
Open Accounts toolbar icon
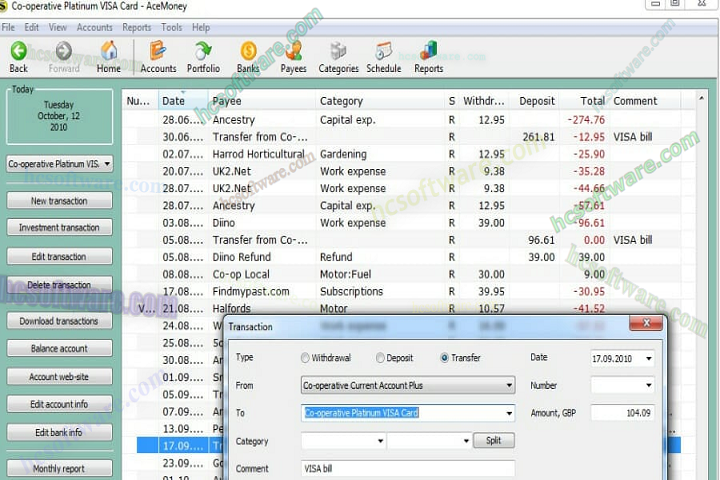[158, 51]
